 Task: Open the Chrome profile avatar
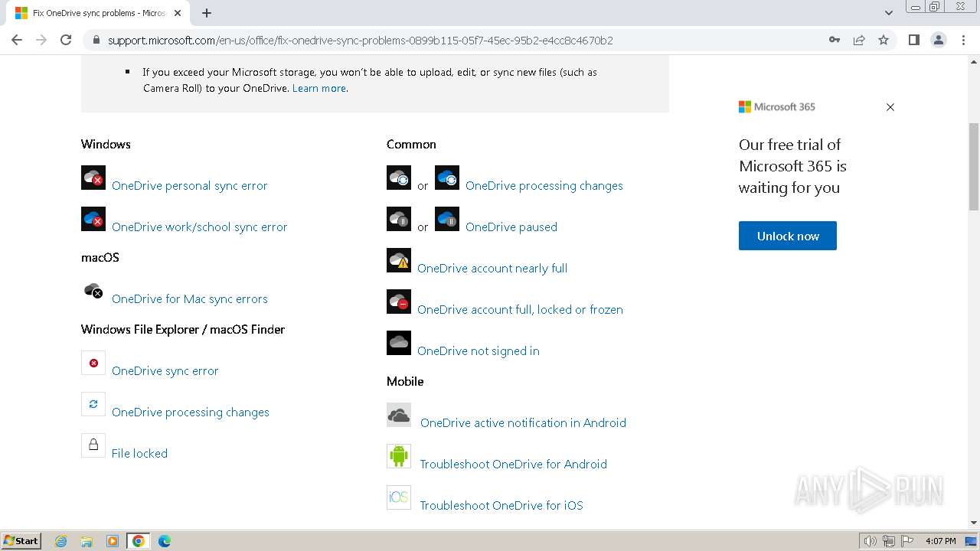point(939,40)
